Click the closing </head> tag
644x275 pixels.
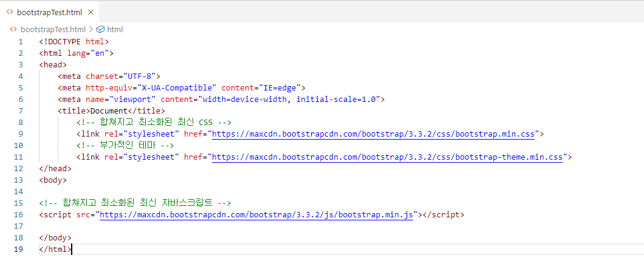coord(55,168)
